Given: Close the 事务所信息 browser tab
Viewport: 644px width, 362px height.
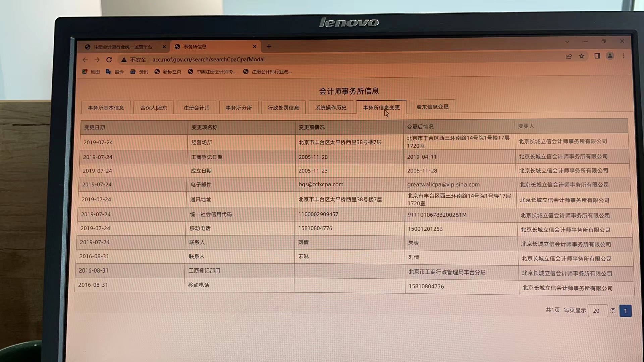Looking at the screenshot, I should pyautogui.click(x=254, y=47).
